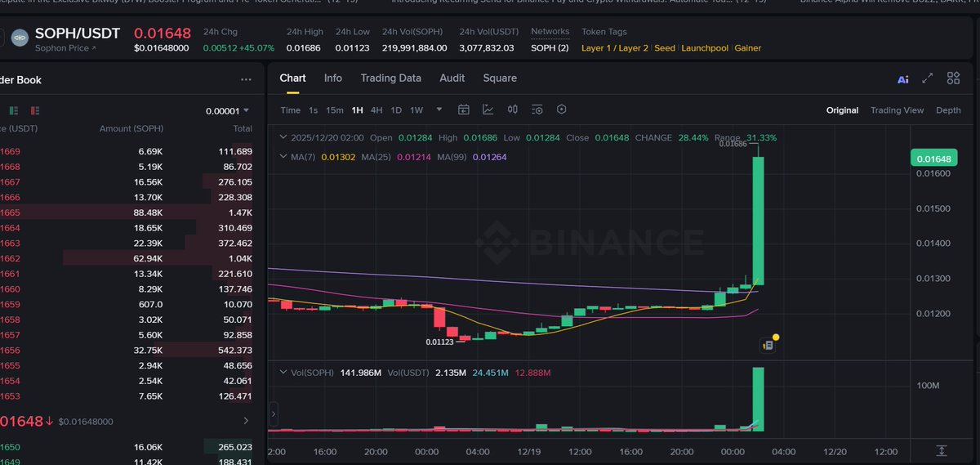
Task: Click the auto-scale icon below price axis
Action: (942, 450)
